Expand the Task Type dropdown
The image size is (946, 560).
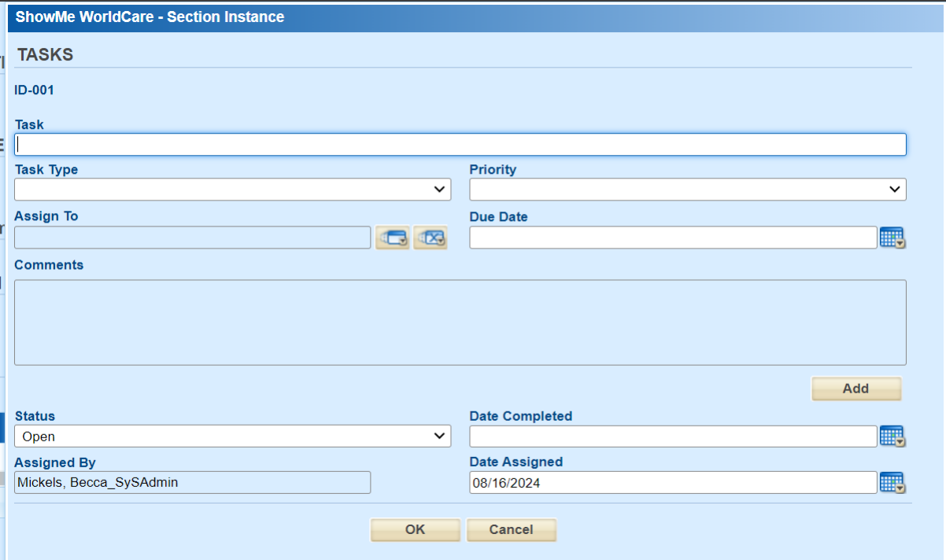pos(233,190)
